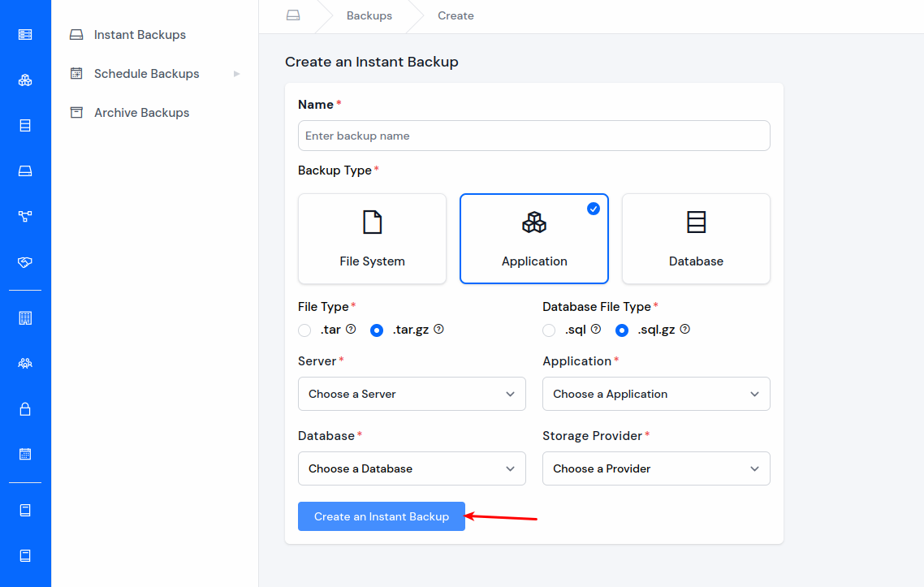Click Backups in the breadcrumb
This screenshot has width=924, height=587.
pyautogui.click(x=369, y=16)
